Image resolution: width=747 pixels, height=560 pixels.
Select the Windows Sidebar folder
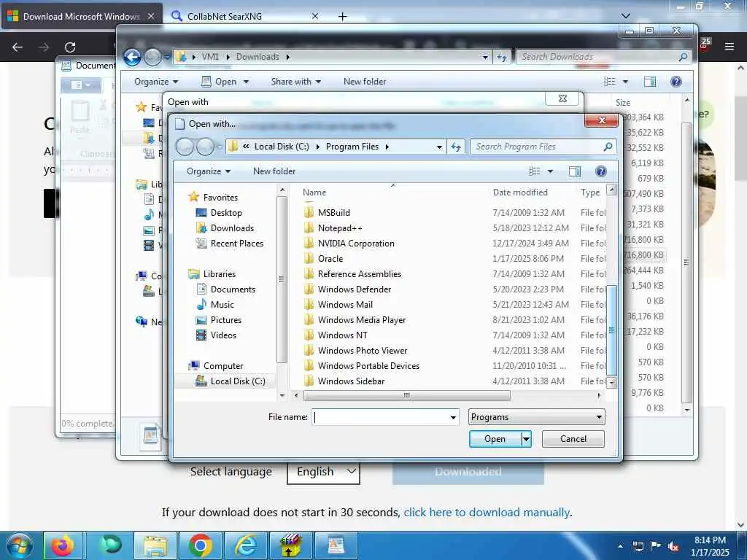point(351,381)
